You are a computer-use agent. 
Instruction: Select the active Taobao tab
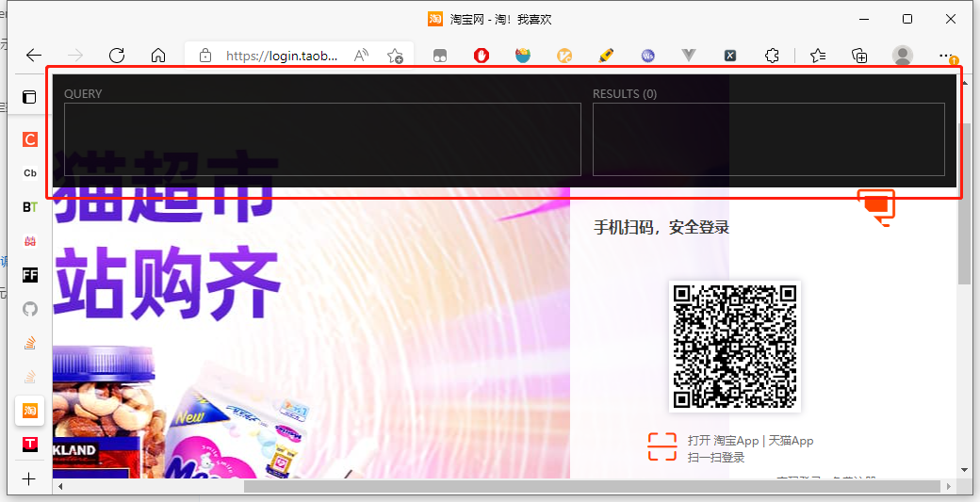click(x=29, y=411)
